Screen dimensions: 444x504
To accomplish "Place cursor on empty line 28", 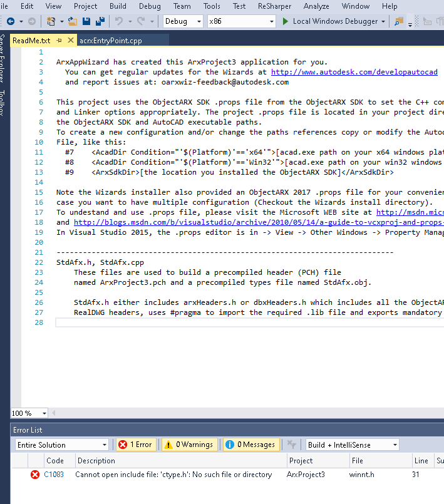I will click(249, 322).
